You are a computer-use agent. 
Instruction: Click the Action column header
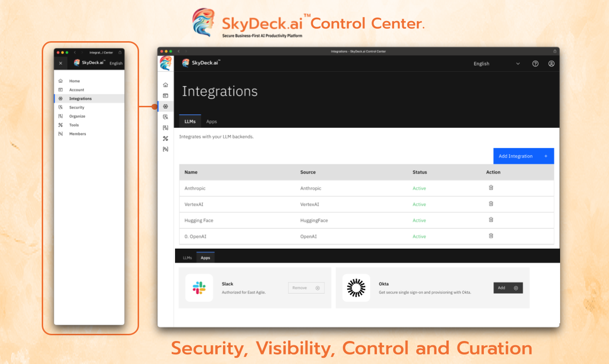point(493,172)
